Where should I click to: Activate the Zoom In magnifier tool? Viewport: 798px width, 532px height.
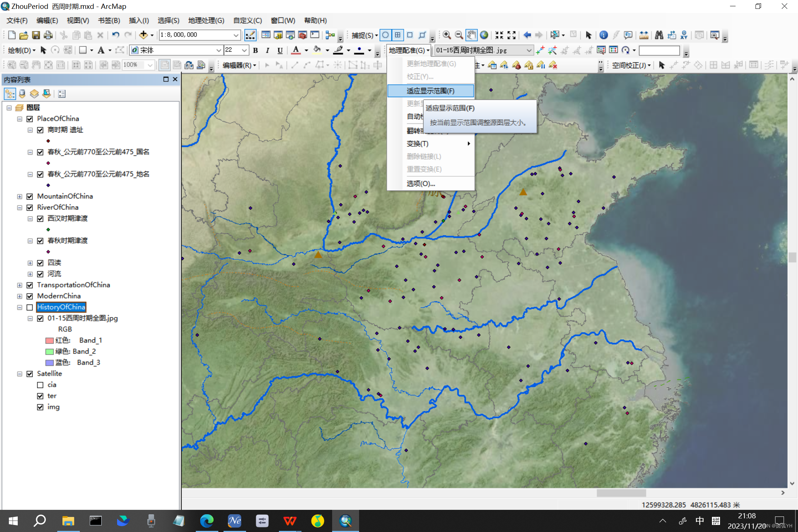click(447, 35)
